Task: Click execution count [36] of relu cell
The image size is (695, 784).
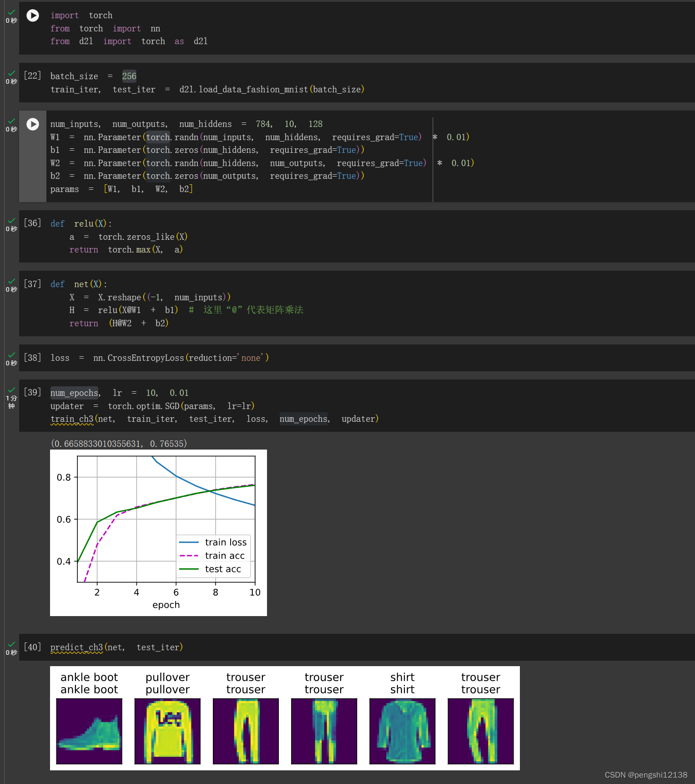Action: 32,223
